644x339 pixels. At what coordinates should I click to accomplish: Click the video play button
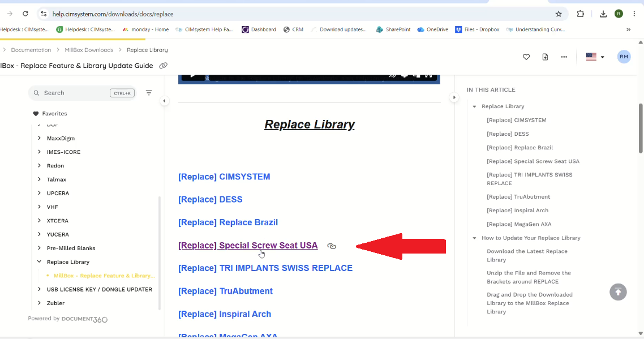pyautogui.click(x=192, y=76)
